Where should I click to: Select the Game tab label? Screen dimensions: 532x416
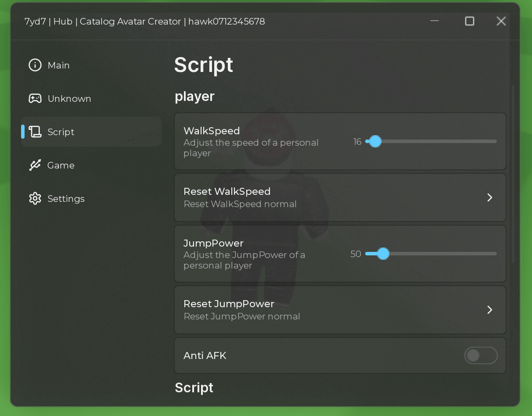pyautogui.click(x=61, y=165)
